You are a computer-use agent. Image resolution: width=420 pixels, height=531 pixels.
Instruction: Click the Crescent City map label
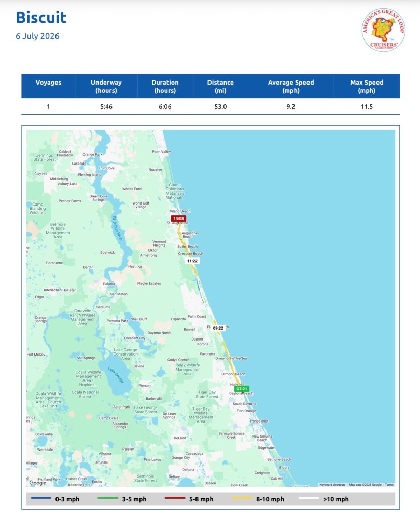coord(135,338)
